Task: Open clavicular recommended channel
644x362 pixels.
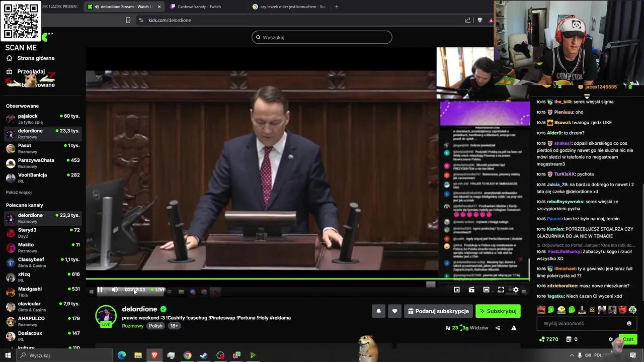Action: pos(43,306)
